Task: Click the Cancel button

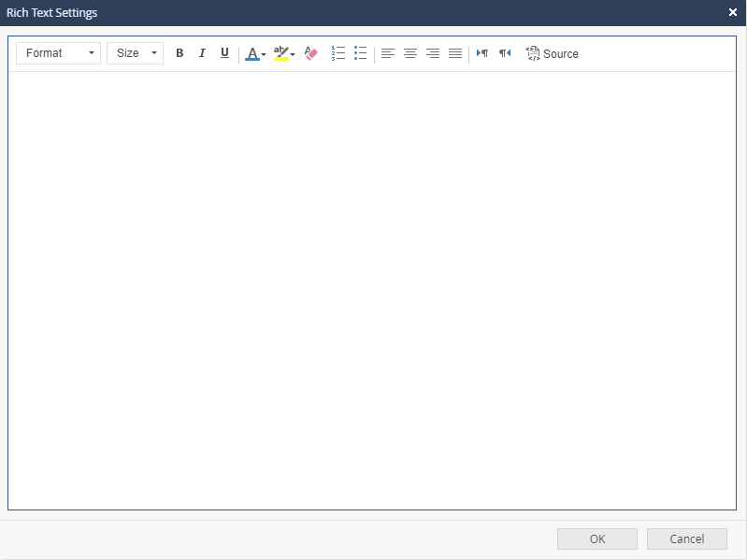Action: click(687, 538)
